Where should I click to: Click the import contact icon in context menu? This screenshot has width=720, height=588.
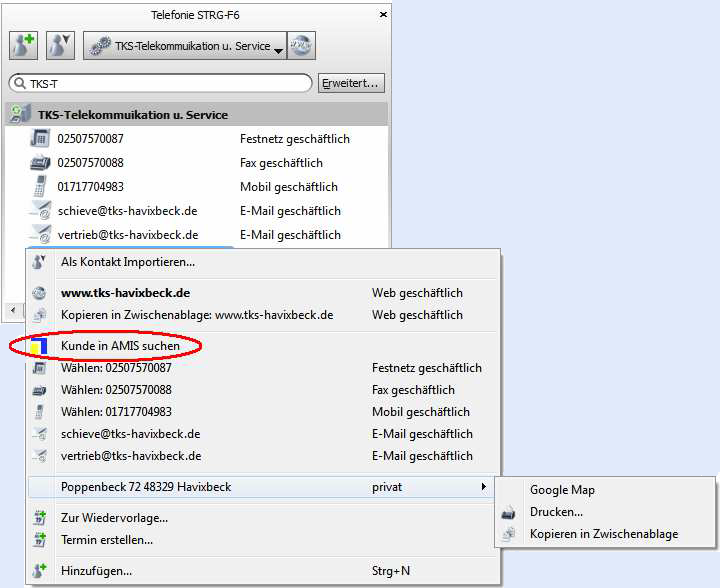click(x=39, y=262)
